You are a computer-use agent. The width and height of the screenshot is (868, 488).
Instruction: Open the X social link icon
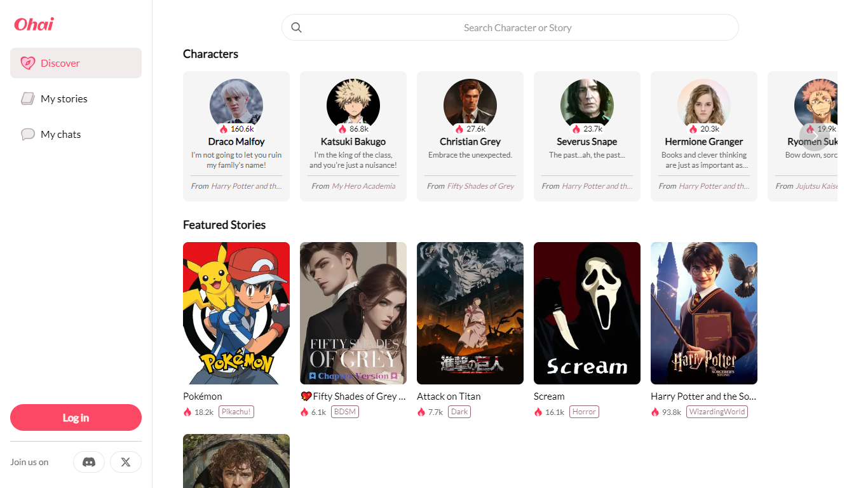point(126,462)
